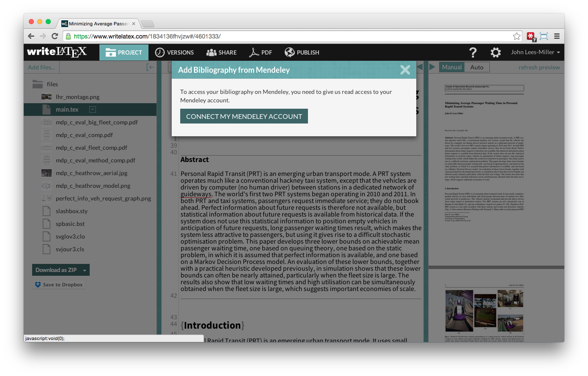588x376 pixels.
Task: Open the Download as ZIP dropdown arrow
Action: coord(85,270)
